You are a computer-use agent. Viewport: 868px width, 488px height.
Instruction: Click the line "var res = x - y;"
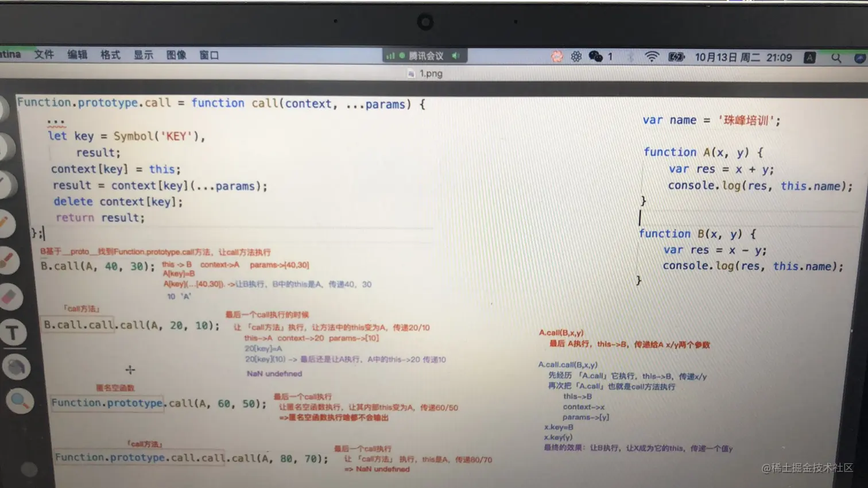click(x=715, y=250)
